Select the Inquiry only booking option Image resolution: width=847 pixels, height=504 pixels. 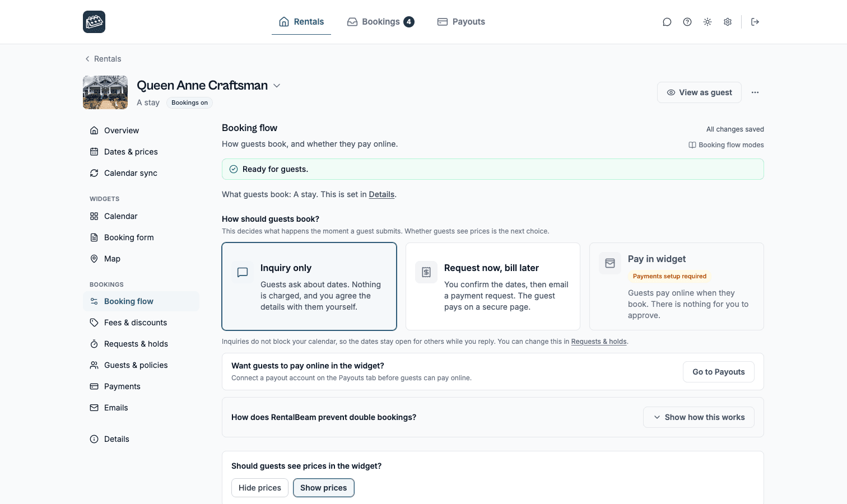coord(309,287)
